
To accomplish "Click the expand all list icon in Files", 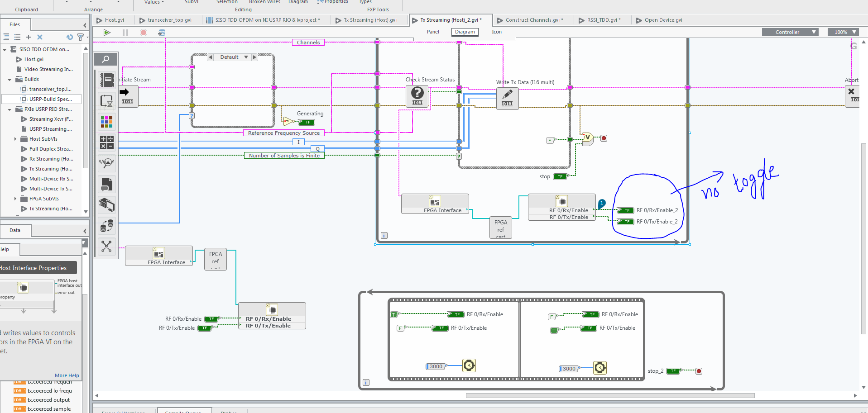I will pyautogui.click(x=6, y=37).
